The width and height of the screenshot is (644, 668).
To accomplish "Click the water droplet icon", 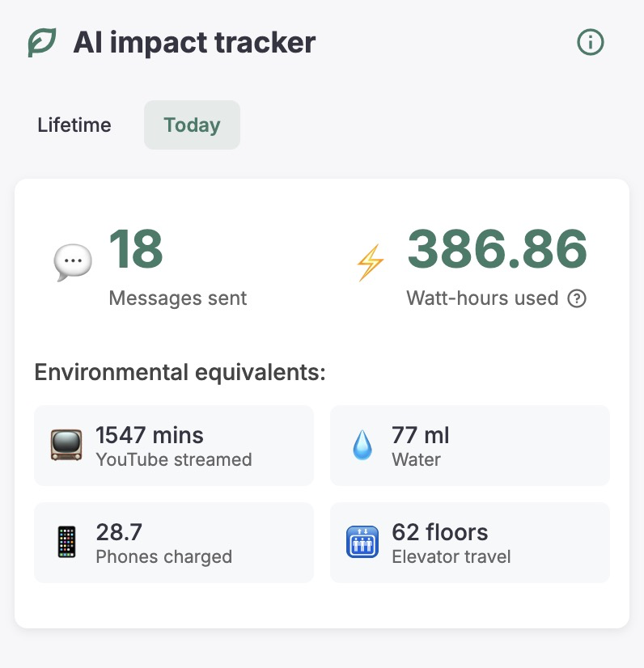I will 362,445.
